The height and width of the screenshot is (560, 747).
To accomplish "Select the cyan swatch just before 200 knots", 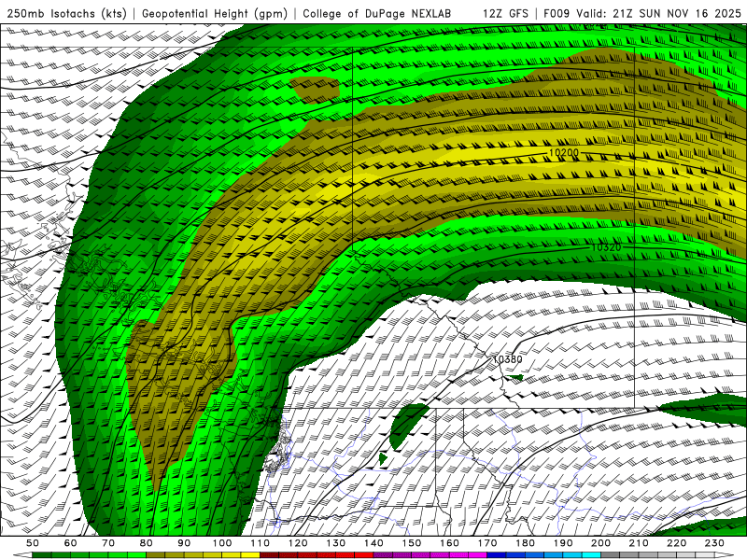I will [591, 555].
